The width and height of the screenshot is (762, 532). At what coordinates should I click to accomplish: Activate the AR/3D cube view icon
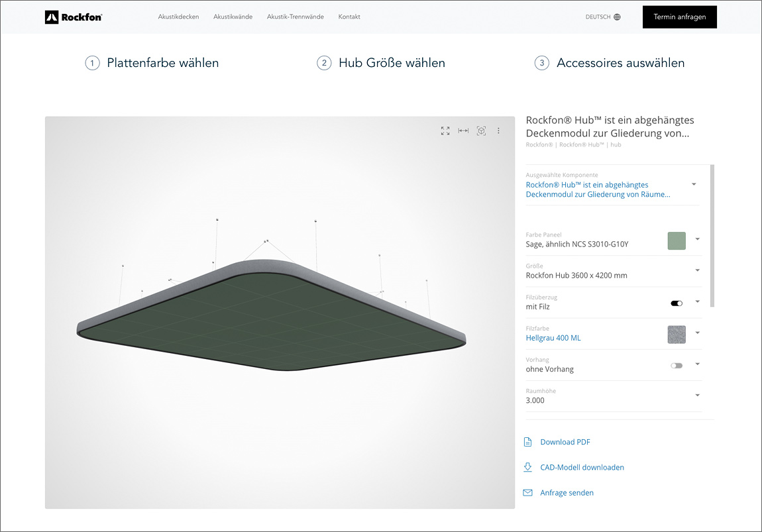[481, 131]
